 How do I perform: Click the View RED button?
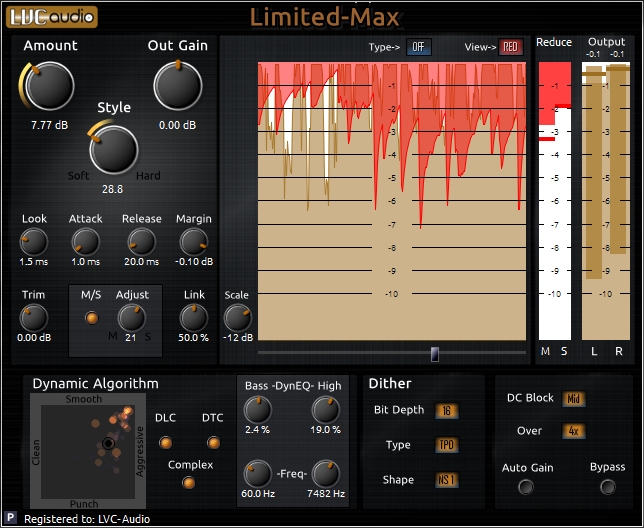pos(510,47)
